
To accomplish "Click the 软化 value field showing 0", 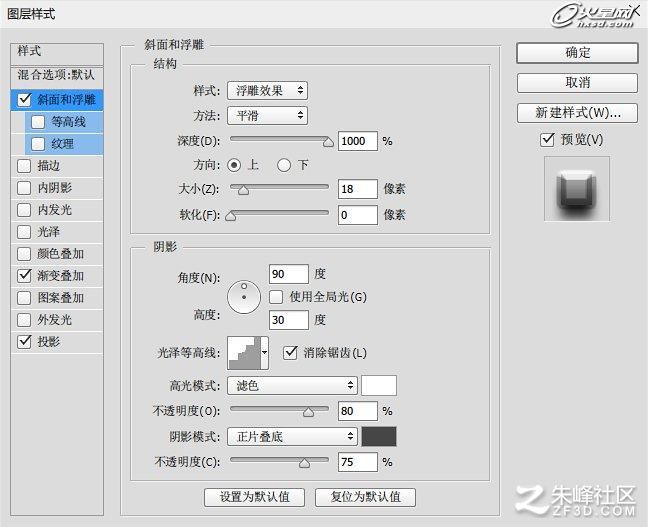I will pyautogui.click(x=357, y=215).
